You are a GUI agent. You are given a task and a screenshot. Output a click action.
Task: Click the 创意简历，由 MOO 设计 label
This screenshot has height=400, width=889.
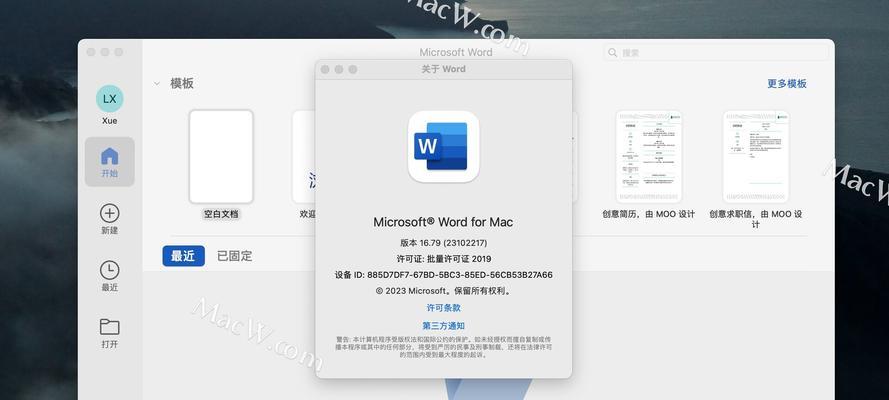[x=649, y=214]
